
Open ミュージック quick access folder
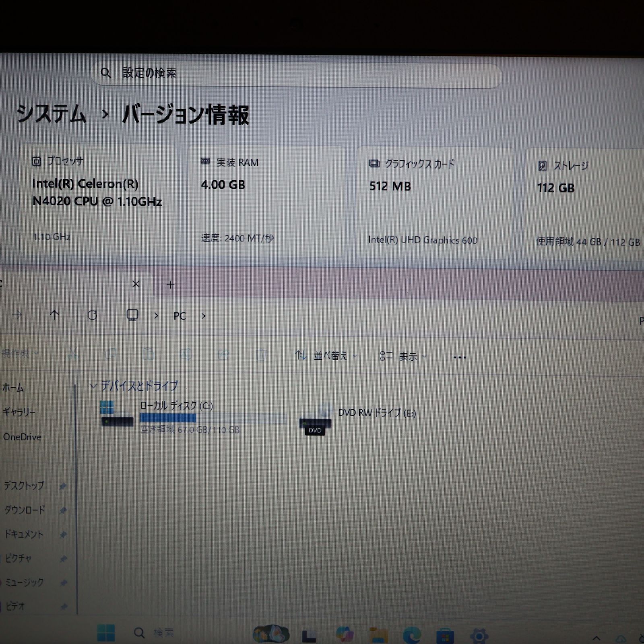pyautogui.click(x=24, y=582)
